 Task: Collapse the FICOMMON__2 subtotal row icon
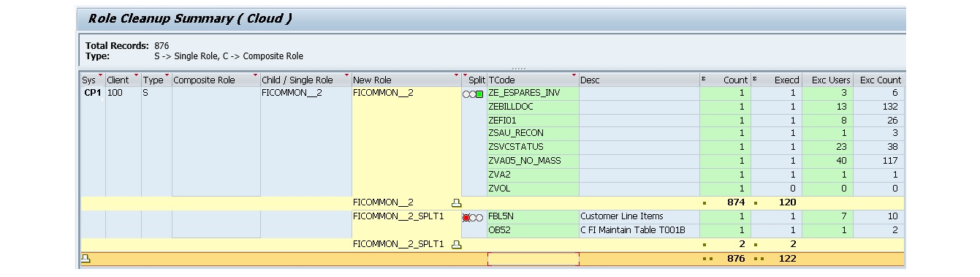pos(457,202)
